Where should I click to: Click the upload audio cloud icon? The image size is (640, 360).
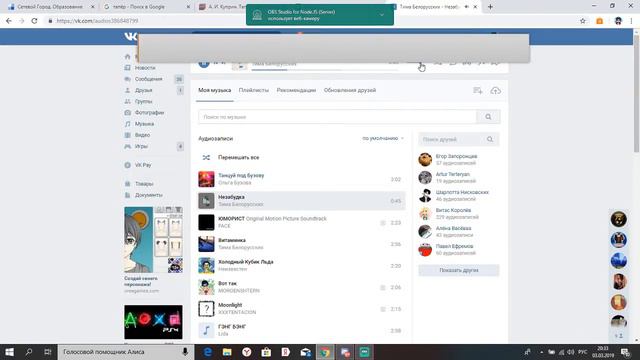click(x=495, y=91)
